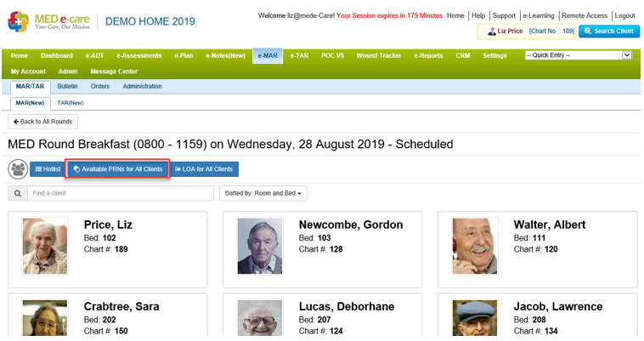The width and height of the screenshot is (644, 341).
Task: Expand the Sorted by Room and Bed dropdown
Action: pos(263,194)
